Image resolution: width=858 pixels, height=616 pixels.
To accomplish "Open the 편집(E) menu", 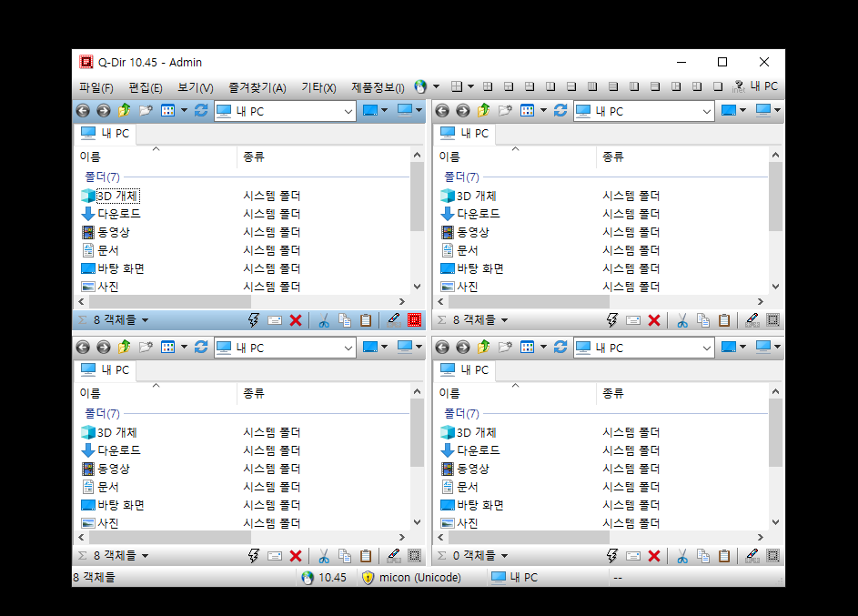I will [145, 87].
